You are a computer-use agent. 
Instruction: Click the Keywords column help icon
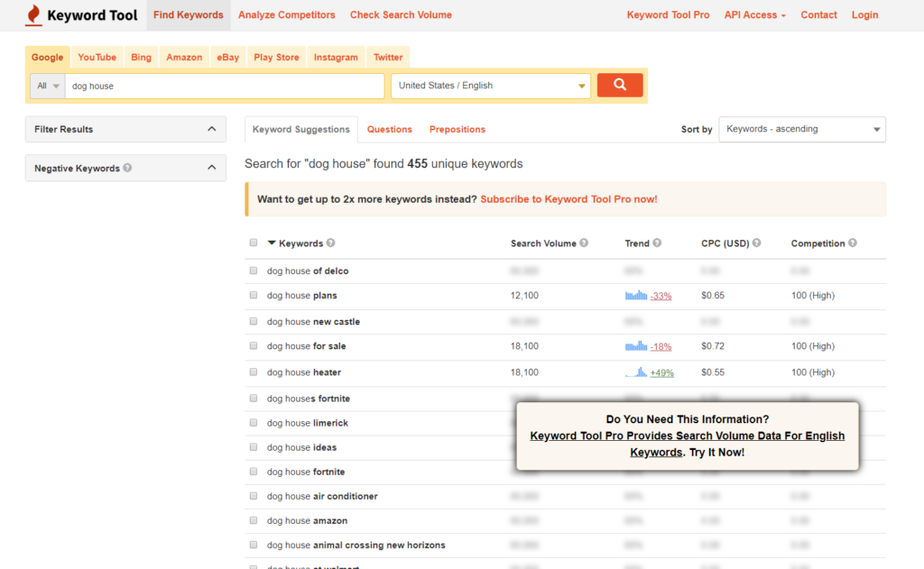[x=330, y=243]
